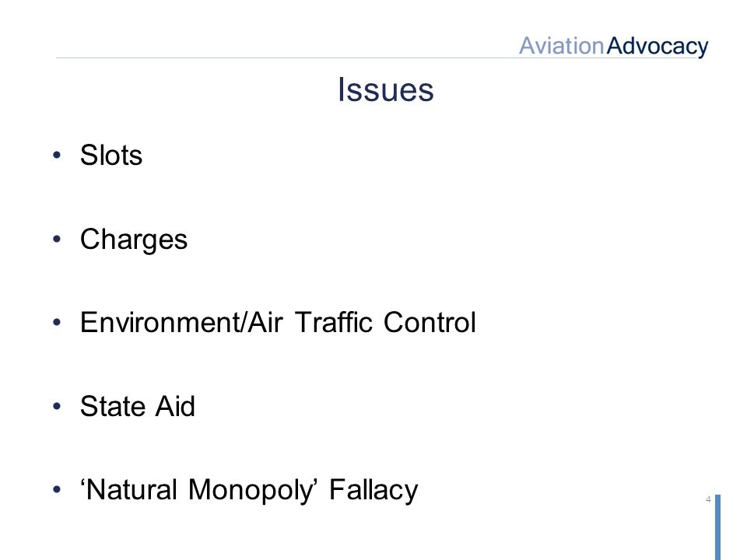This screenshot has height=560, width=747.
Task: Click the word Control
Action: [x=430, y=322]
